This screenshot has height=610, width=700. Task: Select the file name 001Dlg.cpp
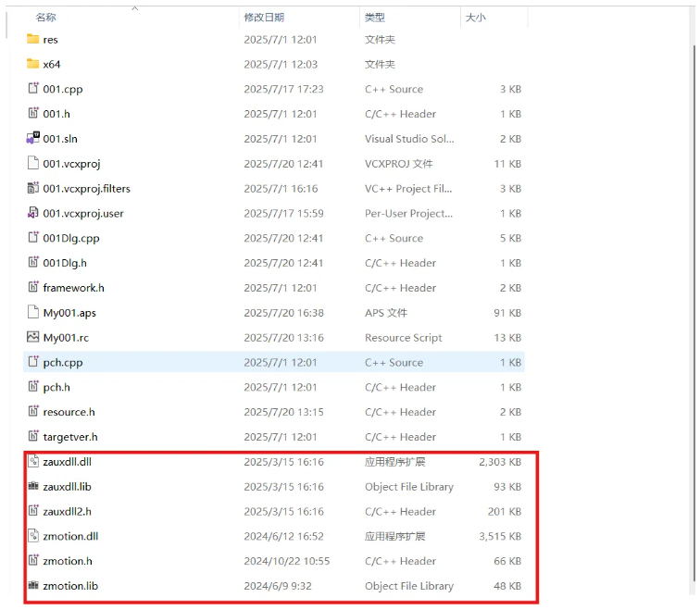click(71, 238)
